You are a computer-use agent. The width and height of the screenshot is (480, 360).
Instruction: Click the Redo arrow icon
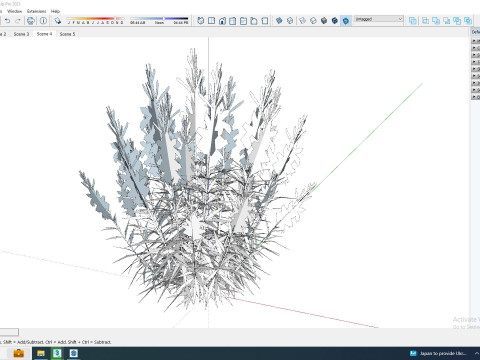click(x=18, y=21)
